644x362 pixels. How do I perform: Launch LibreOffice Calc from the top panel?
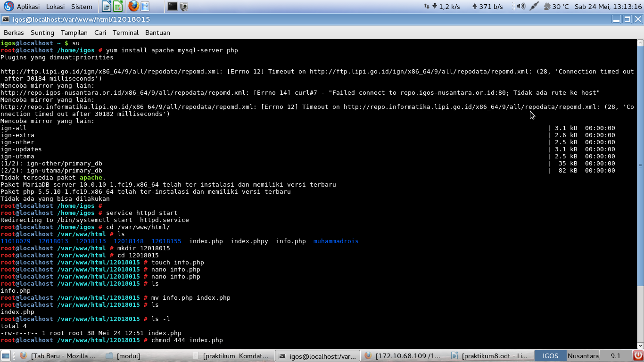point(118,6)
